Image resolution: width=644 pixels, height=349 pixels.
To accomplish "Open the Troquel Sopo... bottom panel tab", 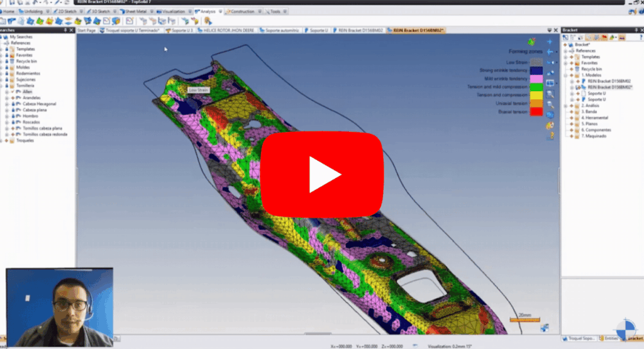I will pyautogui.click(x=579, y=338).
